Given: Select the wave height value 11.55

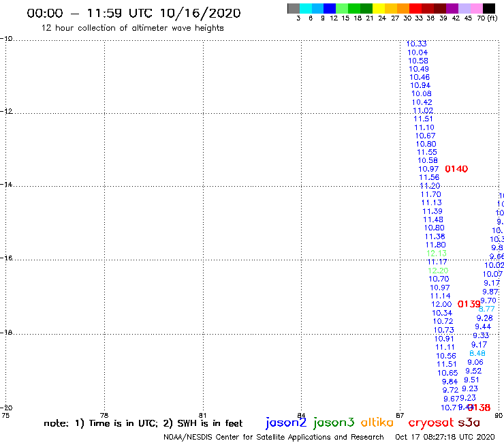Looking at the screenshot, I should click(427, 152).
